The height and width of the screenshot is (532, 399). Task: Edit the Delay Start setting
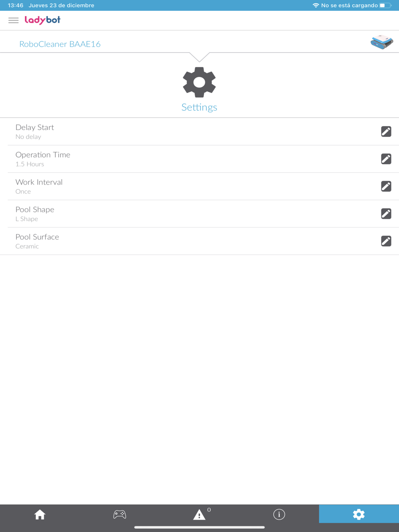click(x=386, y=132)
